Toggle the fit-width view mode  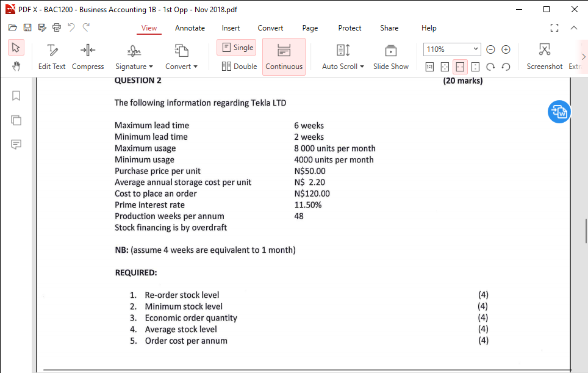pyautogui.click(x=460, y=67)
